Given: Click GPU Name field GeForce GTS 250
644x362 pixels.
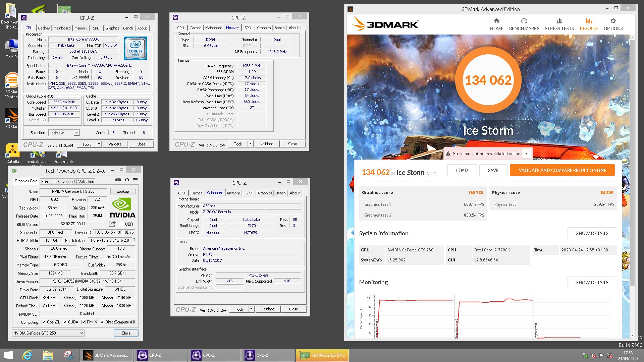Looking at the screenshot, I should (x=73, y=191).
